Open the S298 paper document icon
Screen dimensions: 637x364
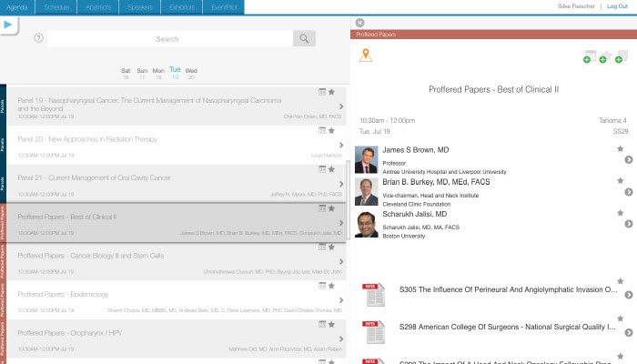coord(373,332)
